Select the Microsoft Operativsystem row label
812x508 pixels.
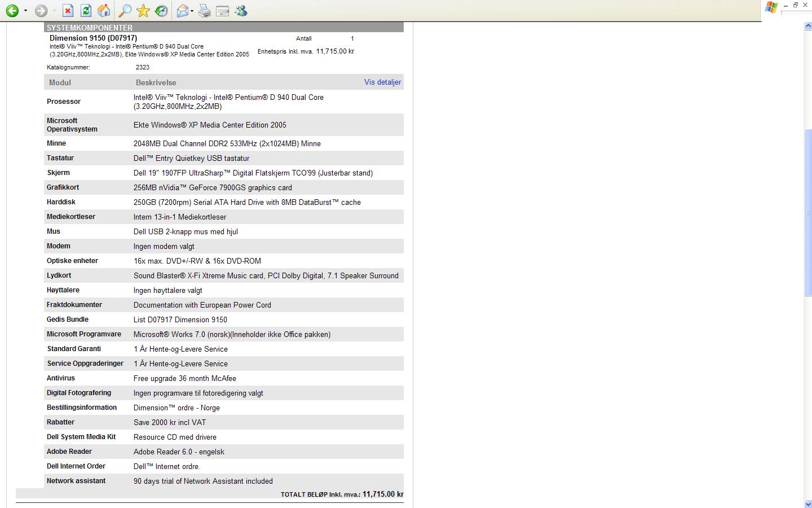[x=72, y=125]
